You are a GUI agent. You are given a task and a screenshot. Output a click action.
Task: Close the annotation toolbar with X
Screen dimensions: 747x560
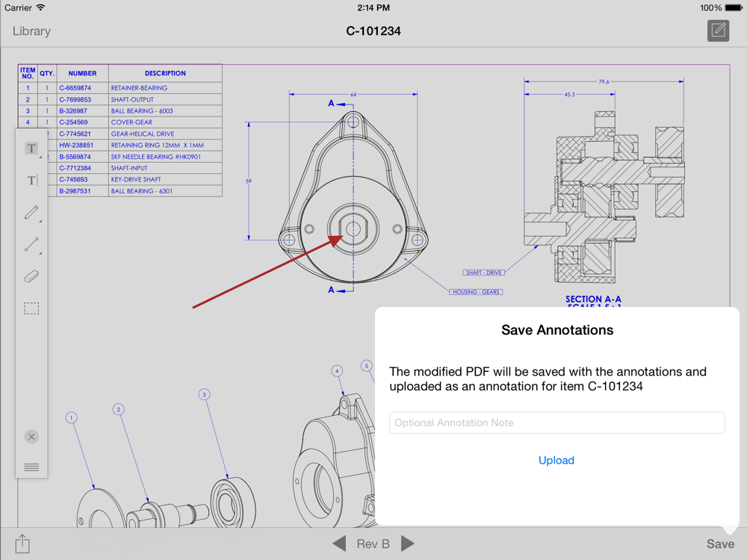coord(31,437)
